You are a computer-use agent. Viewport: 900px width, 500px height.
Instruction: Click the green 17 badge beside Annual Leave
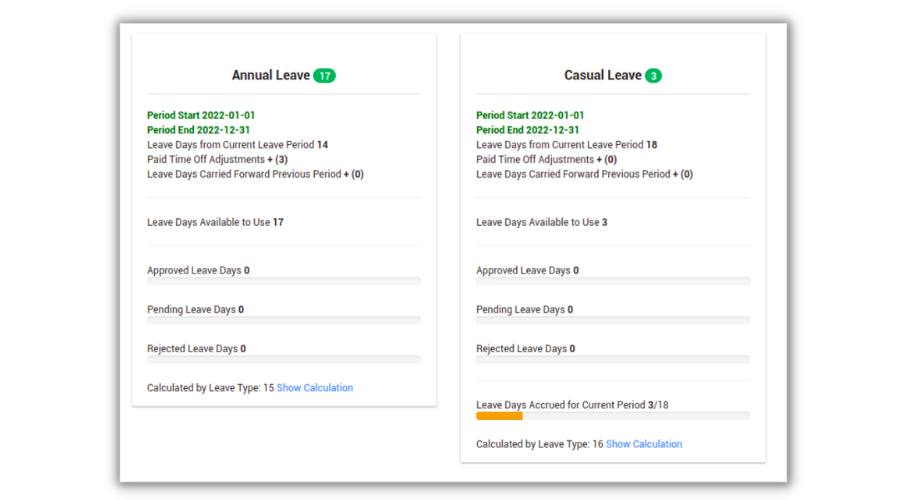pyautogui.click(x=324, y=76)
